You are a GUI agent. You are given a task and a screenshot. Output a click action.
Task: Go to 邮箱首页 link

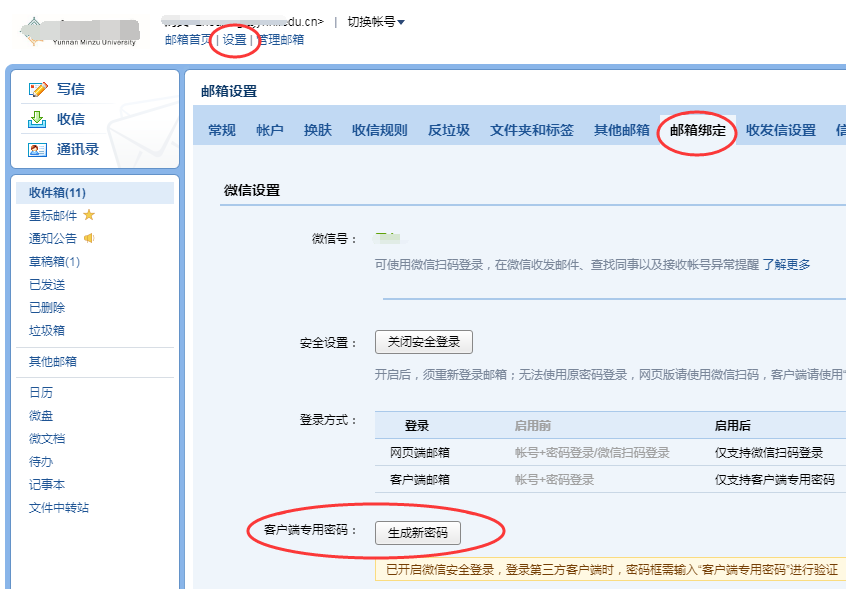pos(188,40)
